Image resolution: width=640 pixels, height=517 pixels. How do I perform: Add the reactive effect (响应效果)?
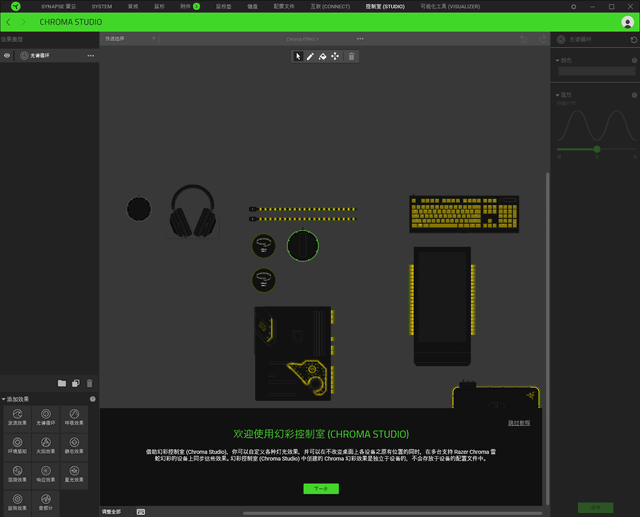pos(46,475)
